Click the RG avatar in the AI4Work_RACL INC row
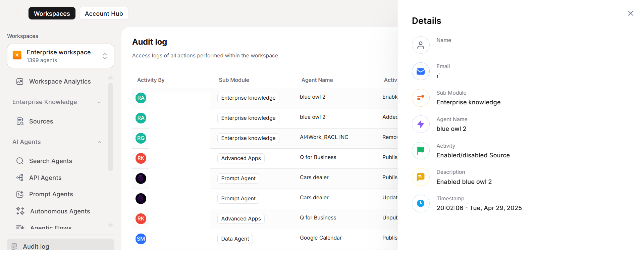 tap(141, 138)
